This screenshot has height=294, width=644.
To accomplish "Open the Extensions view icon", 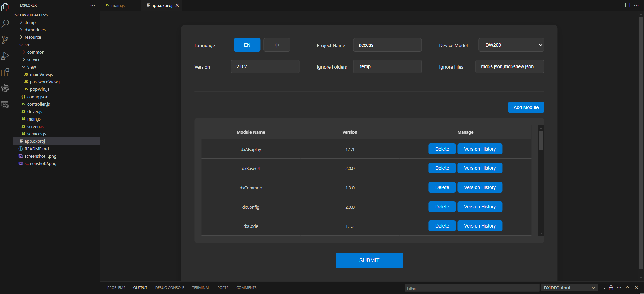I will [x=5, y=72].
